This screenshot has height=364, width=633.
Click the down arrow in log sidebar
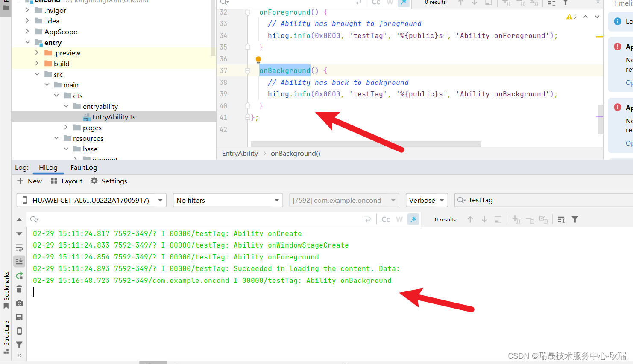click(x=19, y=234)
